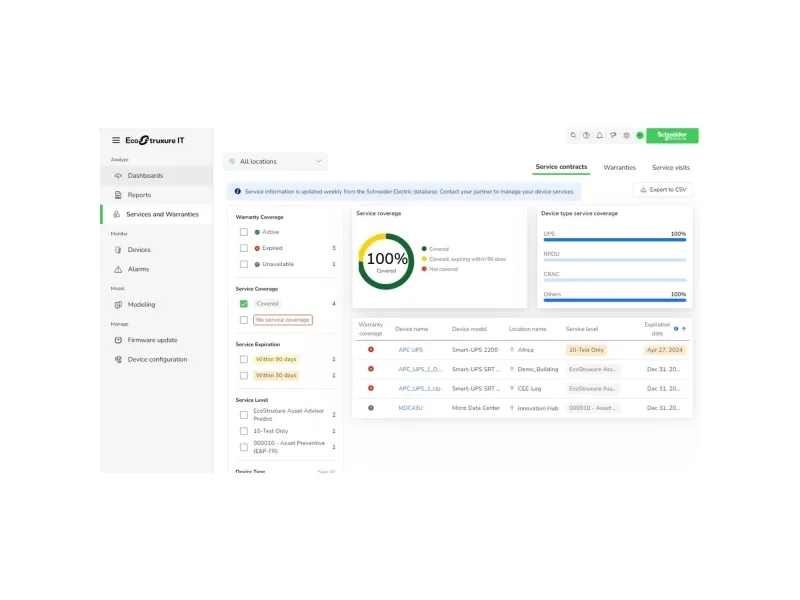The width and height of the screenshot is (800, 600).
Task: Open the hamburger menu next to EcoStruxure IT
Action: [x=116, y=140]
